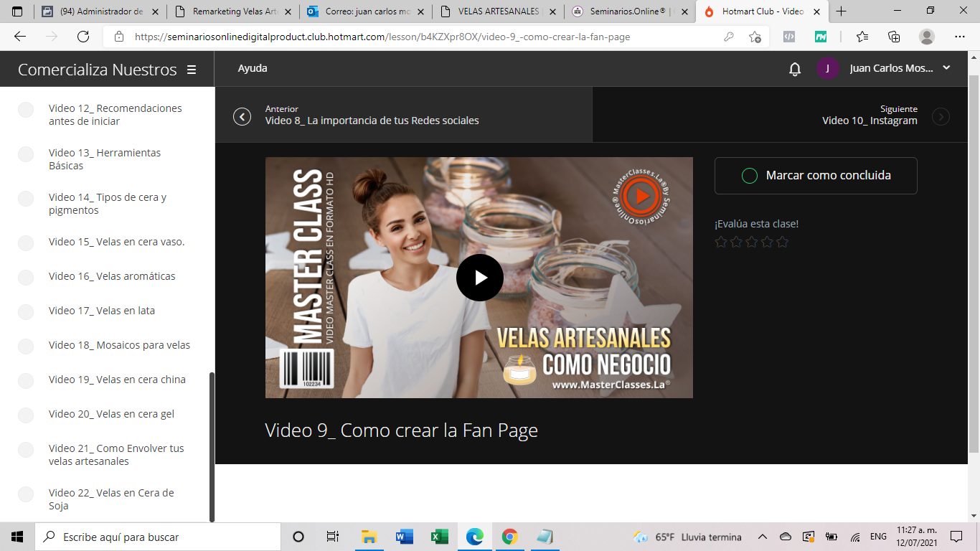Launch Word from the taskbar
980x551 pixels.
pos(404,537)
